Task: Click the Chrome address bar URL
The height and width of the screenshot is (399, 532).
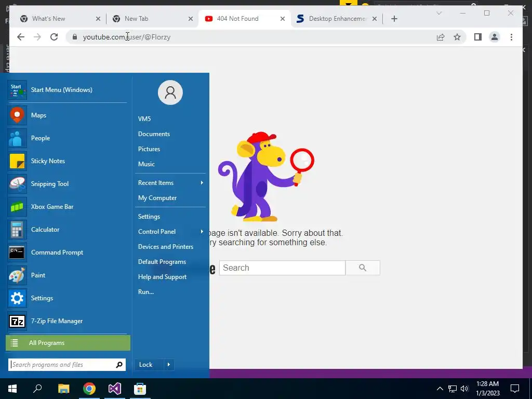Action: click(x=127, y=37)
